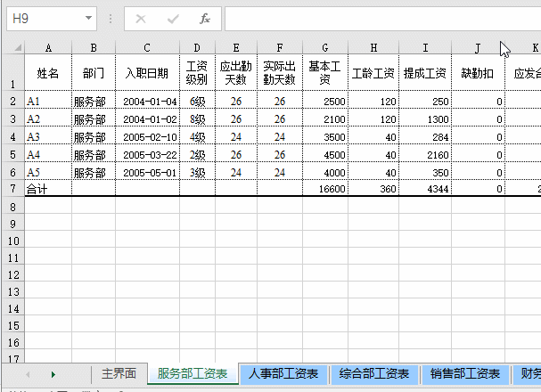
Task: Open Insert Function with the fx icon
Action: click(204, 18)
